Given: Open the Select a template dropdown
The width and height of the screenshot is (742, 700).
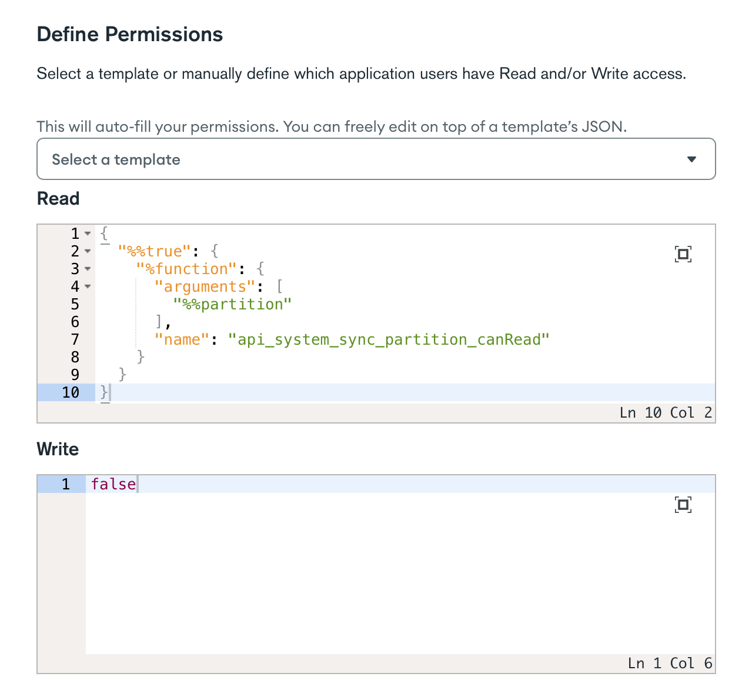Looking at the screenshot, I should [x=375, y=159].
